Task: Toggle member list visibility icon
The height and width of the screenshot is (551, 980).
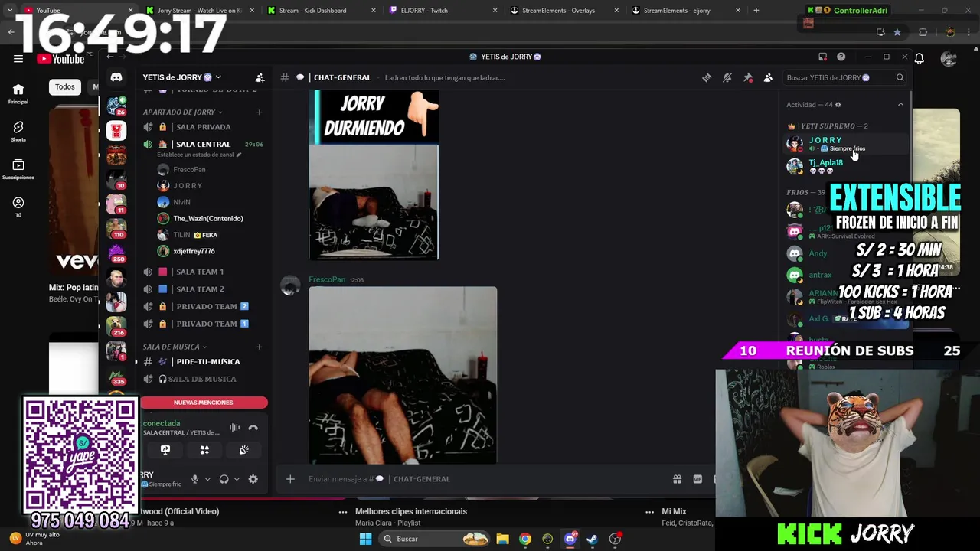Action: point(768,77)
